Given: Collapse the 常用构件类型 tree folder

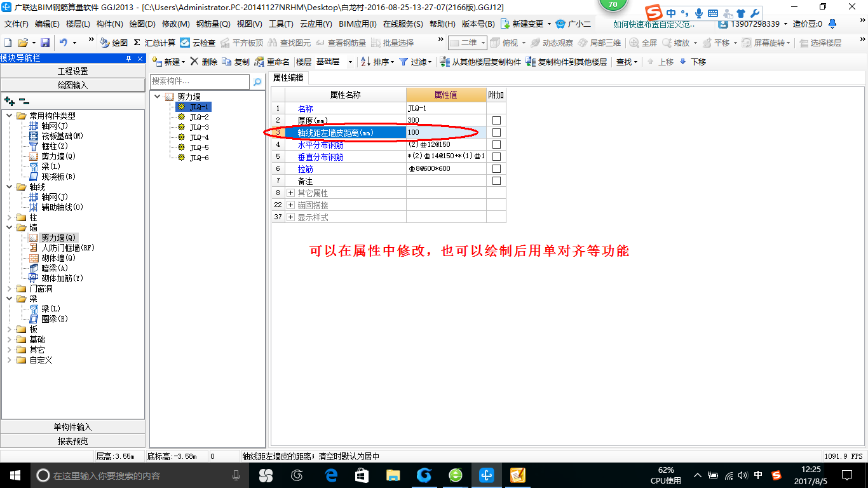Looking at the screenshot, I should point(10,116).
